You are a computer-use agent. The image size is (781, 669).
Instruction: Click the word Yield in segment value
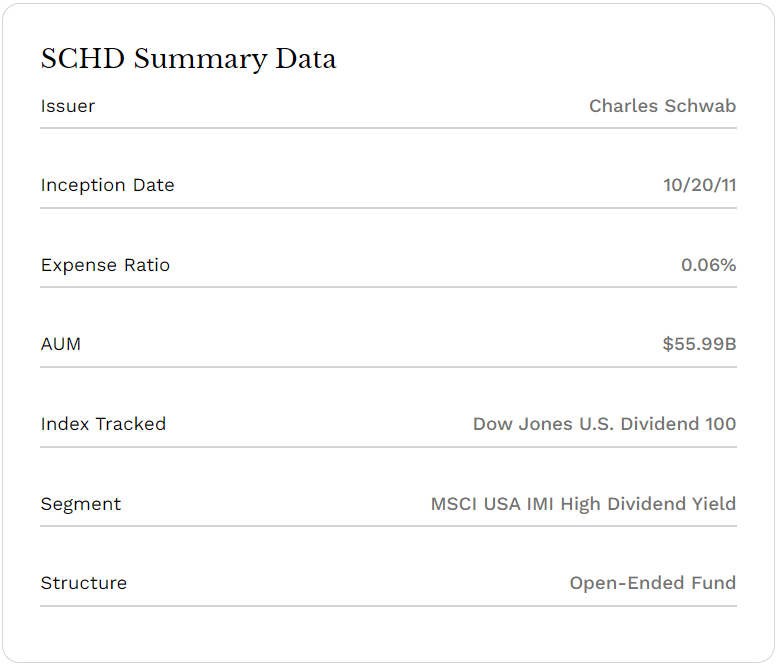[714, 504]
